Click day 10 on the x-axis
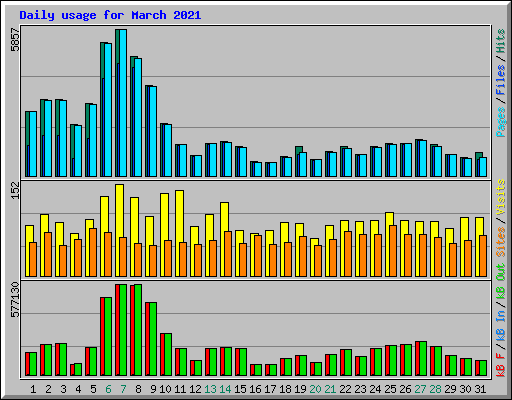Viewport: 512px width, 400px height. (x=165, y=389)
